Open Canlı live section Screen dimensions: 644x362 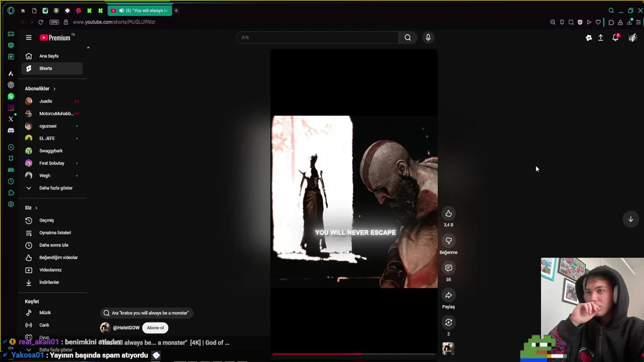coord(52,325)
